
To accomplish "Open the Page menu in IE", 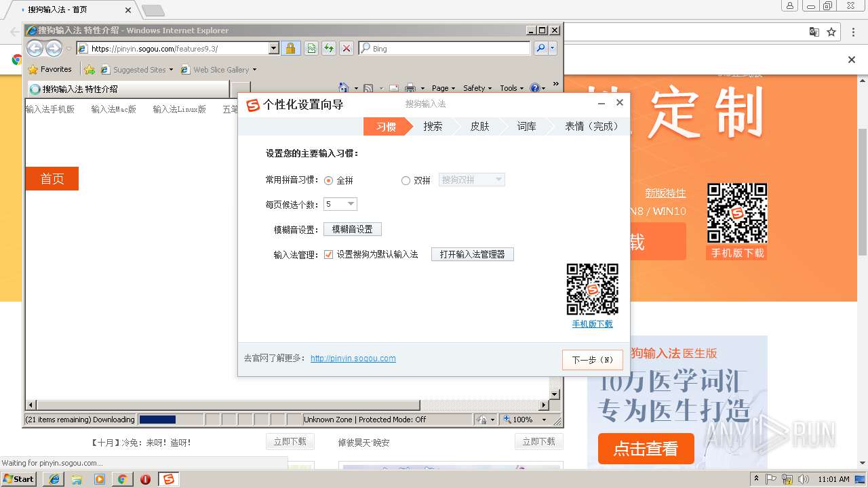I will (443, 88).
